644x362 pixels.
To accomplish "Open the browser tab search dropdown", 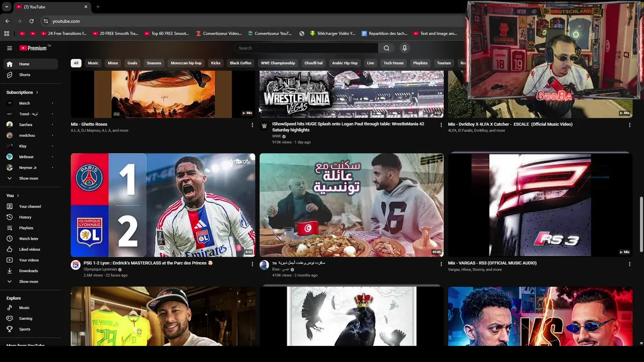I will (x=6, y=7).
